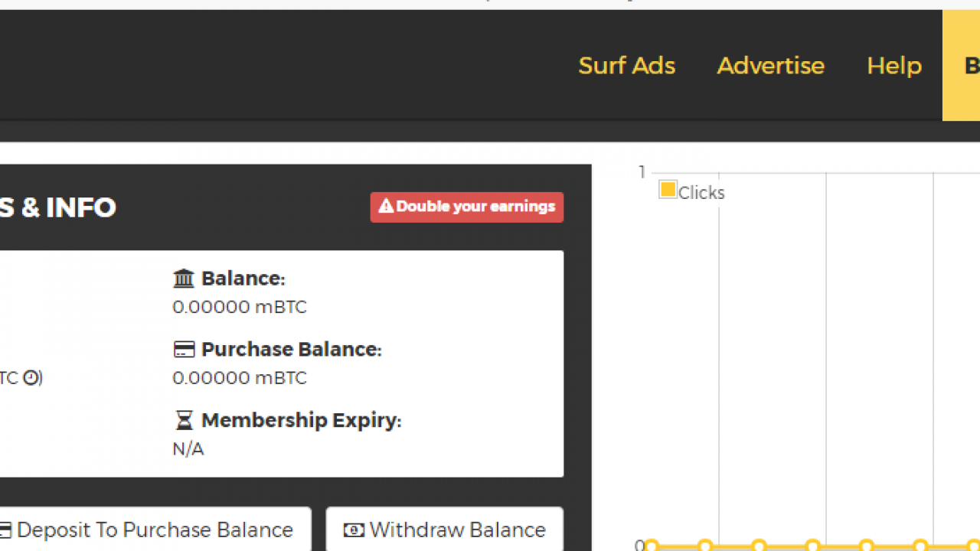Viewport: 980px width, 551px height.
Task: Click the N/A Membership Expiry value
Action: pos(188,449)
